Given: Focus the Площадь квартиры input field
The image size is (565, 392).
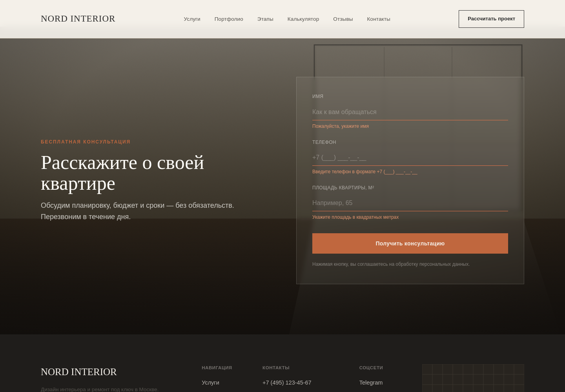Looking at the screenshot, I should tap(410, 203).
